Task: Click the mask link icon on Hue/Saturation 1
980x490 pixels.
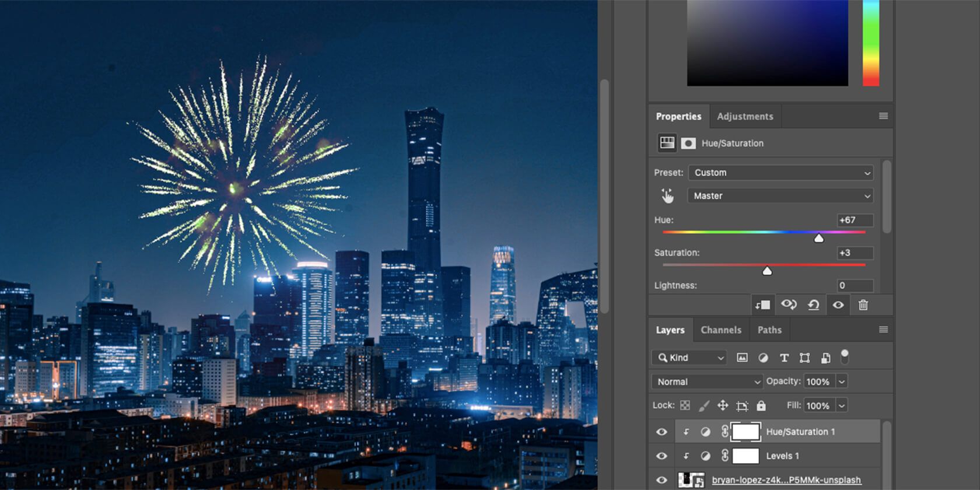Action: coord(724,432)
